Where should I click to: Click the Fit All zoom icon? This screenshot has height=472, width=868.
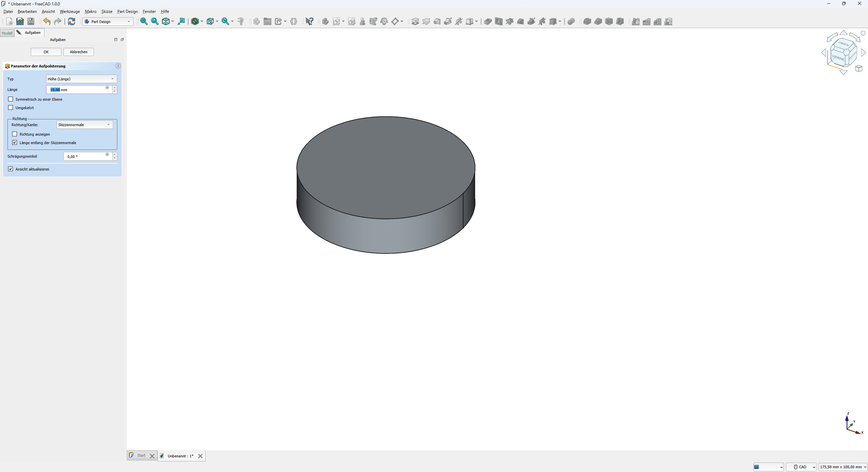[144, 22]
